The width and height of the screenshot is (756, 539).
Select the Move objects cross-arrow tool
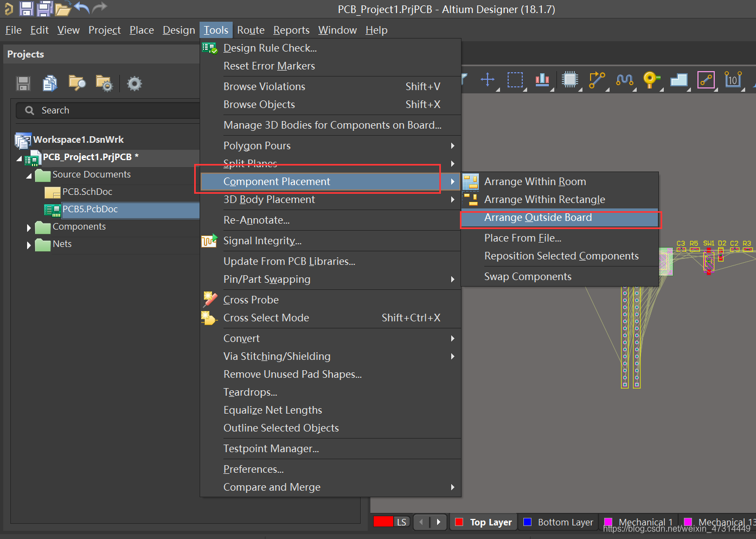point(488,79)
